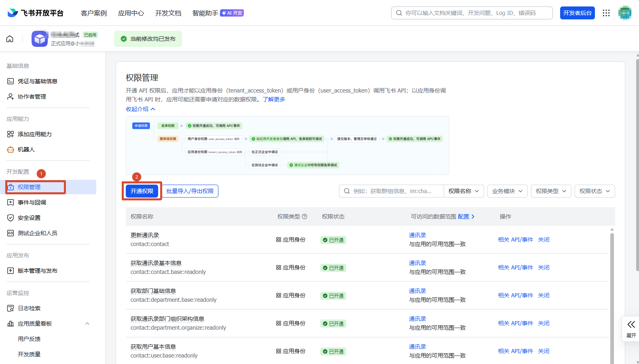Click the 测试企业和人员 code icon

pos(11,233)
